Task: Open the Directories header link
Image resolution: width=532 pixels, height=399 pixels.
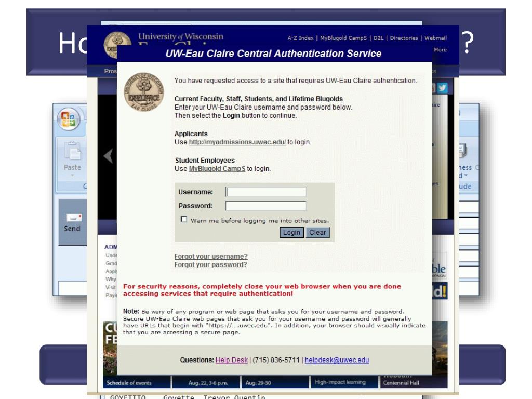Action: [404, 38]
